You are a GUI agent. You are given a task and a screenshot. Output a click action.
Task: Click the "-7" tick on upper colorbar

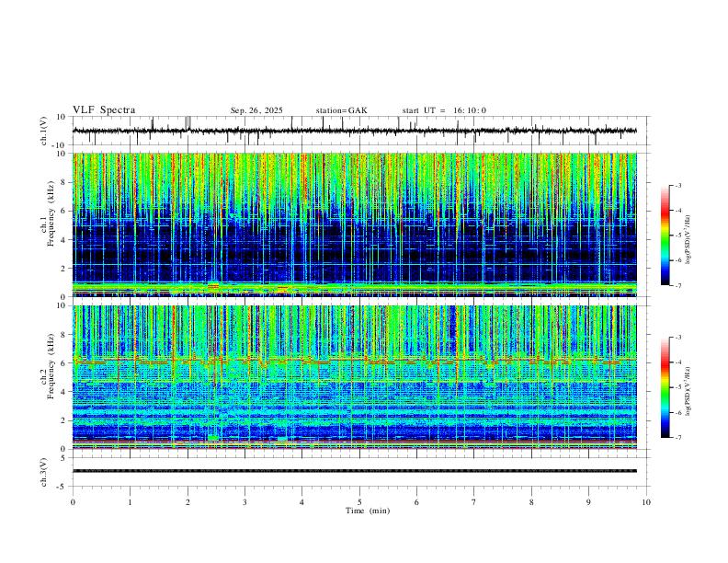click(678, 286)
